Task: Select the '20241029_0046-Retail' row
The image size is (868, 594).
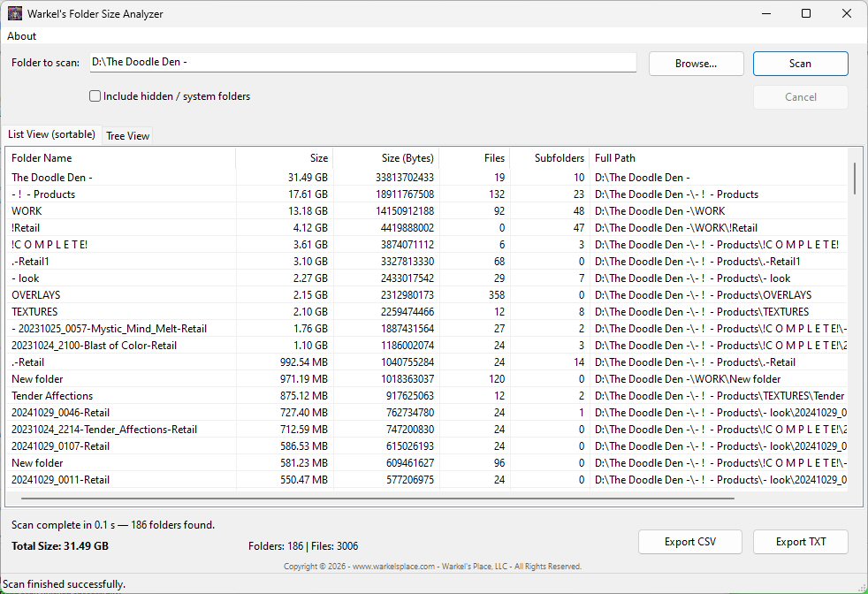Action: 426,413
